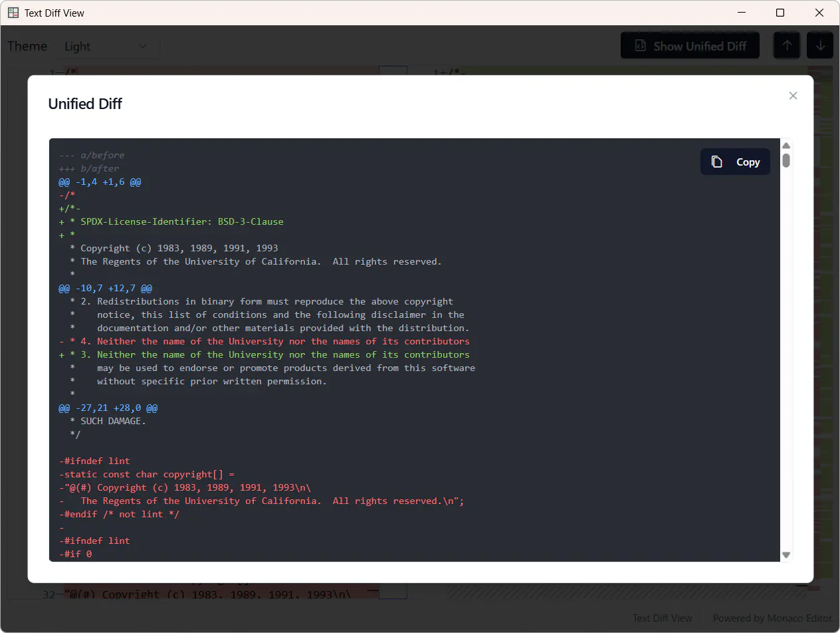
Task: Click the added '/*-' line
Action: [x=69, y=208]
